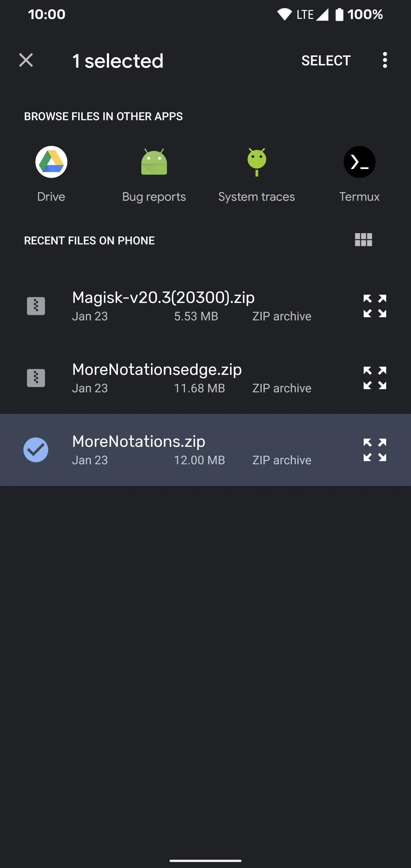Preview MoreNotations.zip with expand icon
Screen dimensions: 411x868
(x=375, y=450)
